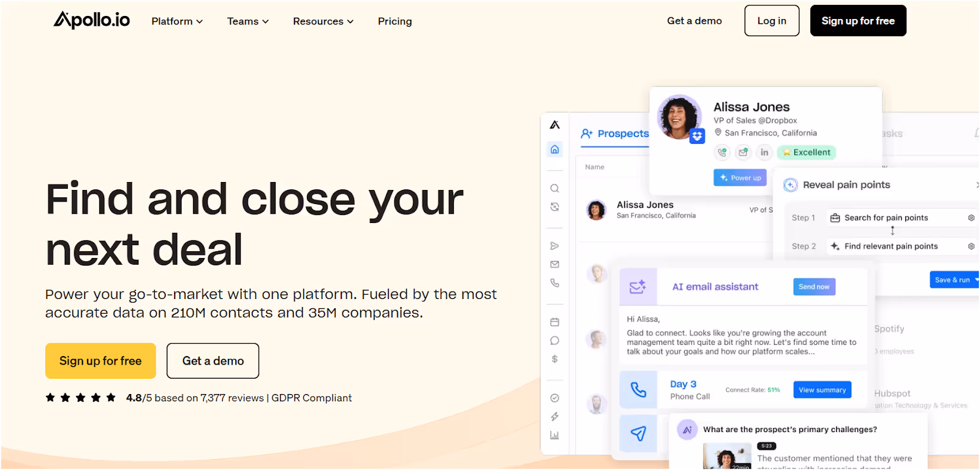Viewport: 980px width, 470px height.
Task: Open the Analytics bar chart icon in the sidebar
Action: pyautogui.click(x=555, y=436)
